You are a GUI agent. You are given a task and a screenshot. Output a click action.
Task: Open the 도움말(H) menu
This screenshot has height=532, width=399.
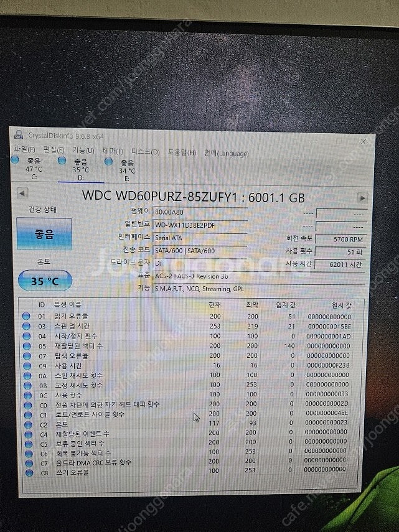(182, 152)
